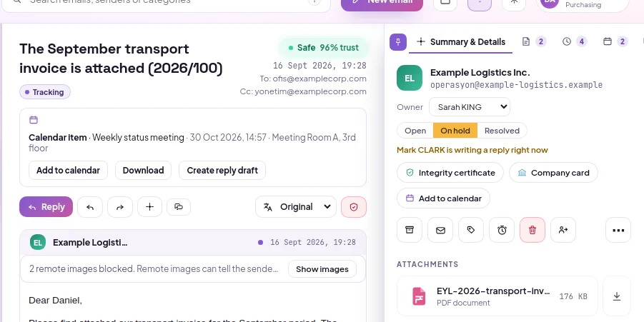Screen dimensions: 644x322
Task: Click the archive box icon
Action: pyautogui.click(x=410, y=230)
